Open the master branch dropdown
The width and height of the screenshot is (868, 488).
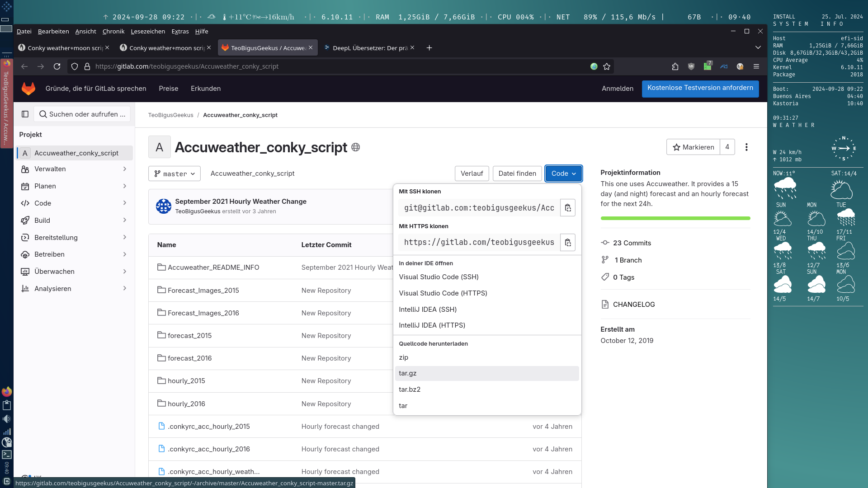(174, 174)
